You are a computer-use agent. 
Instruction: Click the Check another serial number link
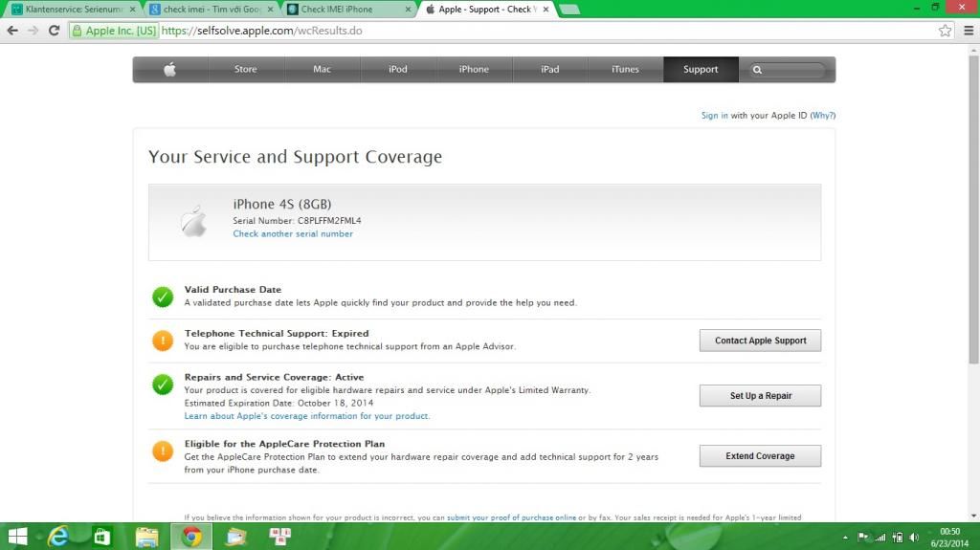tap(293, 234)
